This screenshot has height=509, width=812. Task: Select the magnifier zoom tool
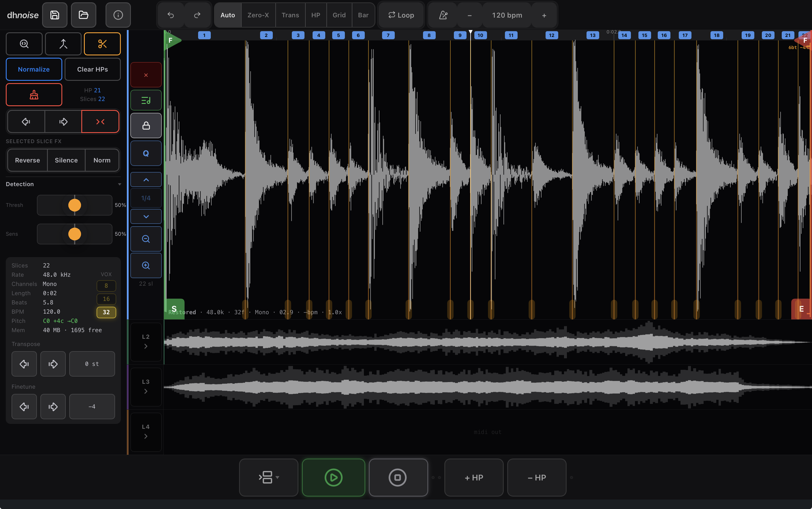[x=24, y=44]
